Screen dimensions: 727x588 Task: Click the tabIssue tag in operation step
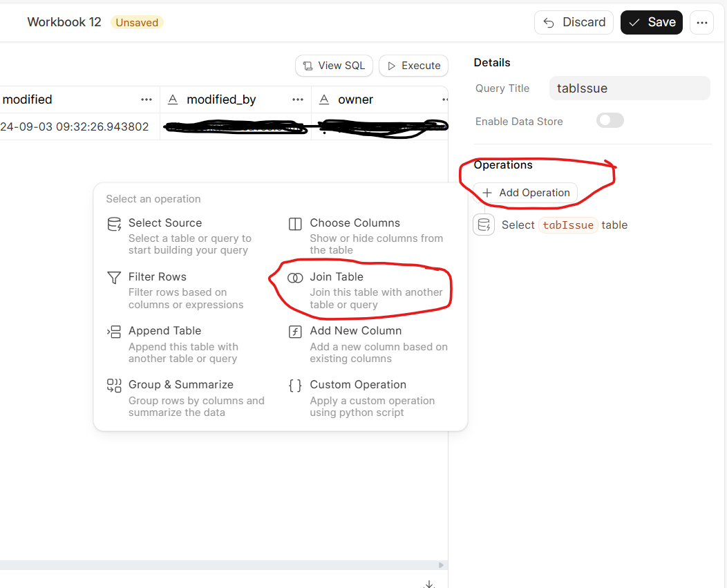tap(568, 225)
